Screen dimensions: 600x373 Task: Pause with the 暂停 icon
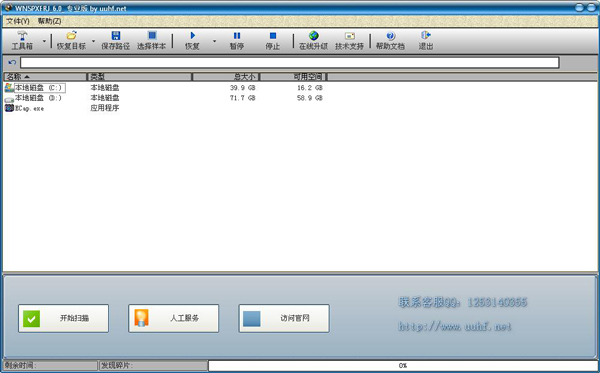(237, 36)
